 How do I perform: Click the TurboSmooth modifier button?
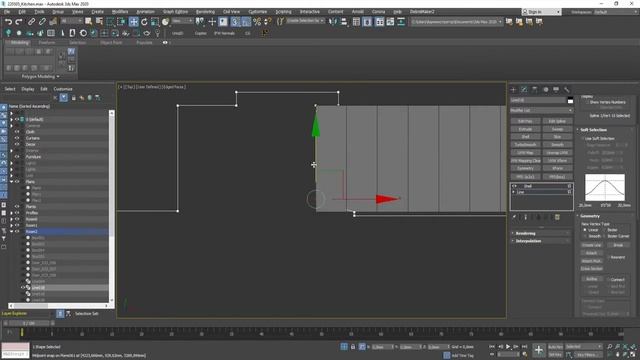coord(525,144)
